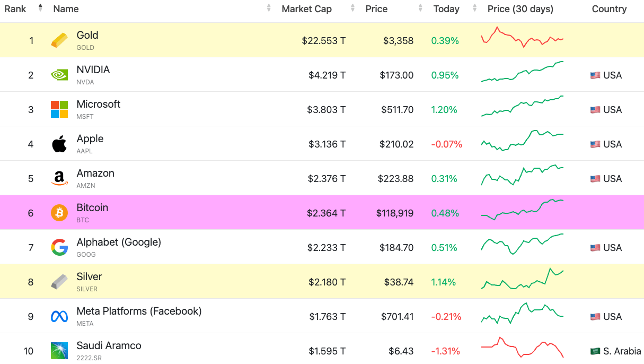Click the USA flag in Amazon row

point(595,179)
